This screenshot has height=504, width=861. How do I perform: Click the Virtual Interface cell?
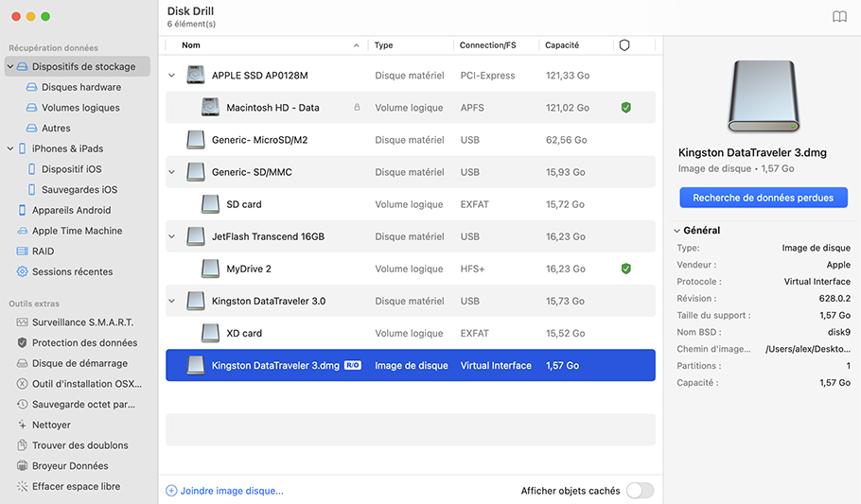496,365
